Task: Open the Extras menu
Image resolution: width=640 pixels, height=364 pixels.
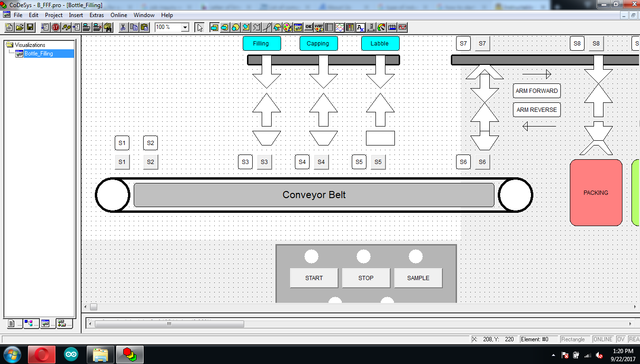Action: point(96,15)
